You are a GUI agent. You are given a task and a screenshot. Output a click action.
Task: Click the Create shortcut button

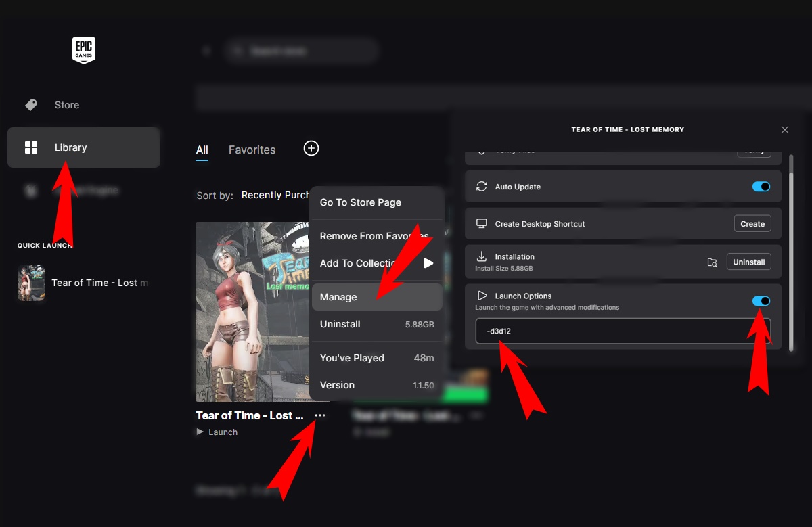(x=752, y=224)
